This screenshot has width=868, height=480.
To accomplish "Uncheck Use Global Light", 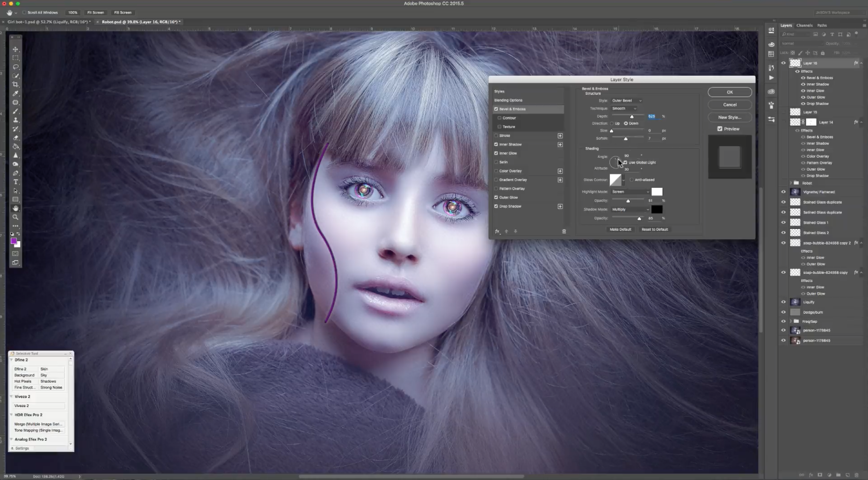I will (x=625, y=162).
